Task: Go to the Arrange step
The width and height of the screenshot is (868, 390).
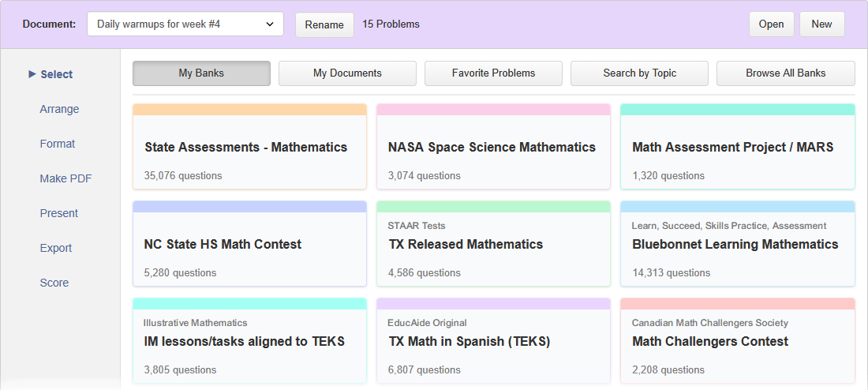Action: [x=59, y=109]
